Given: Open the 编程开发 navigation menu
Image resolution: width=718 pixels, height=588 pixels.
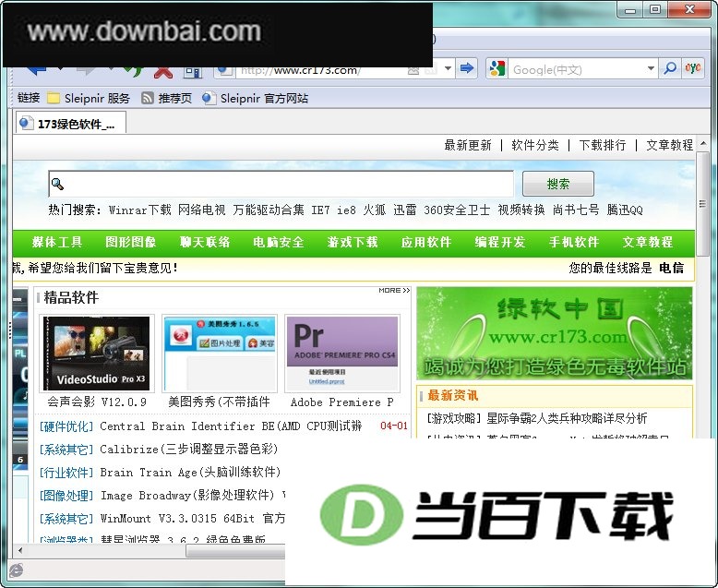Looking at the screenshot, I should click(x=500, y=242).
